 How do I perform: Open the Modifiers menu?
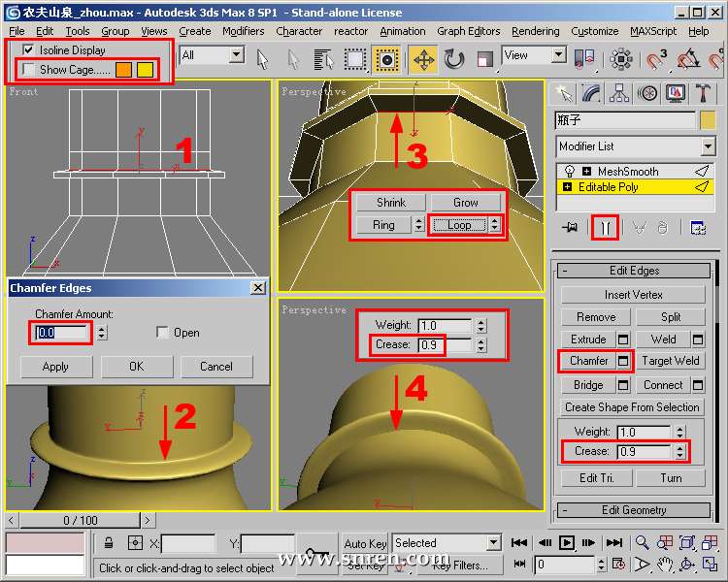pos(243,31)
